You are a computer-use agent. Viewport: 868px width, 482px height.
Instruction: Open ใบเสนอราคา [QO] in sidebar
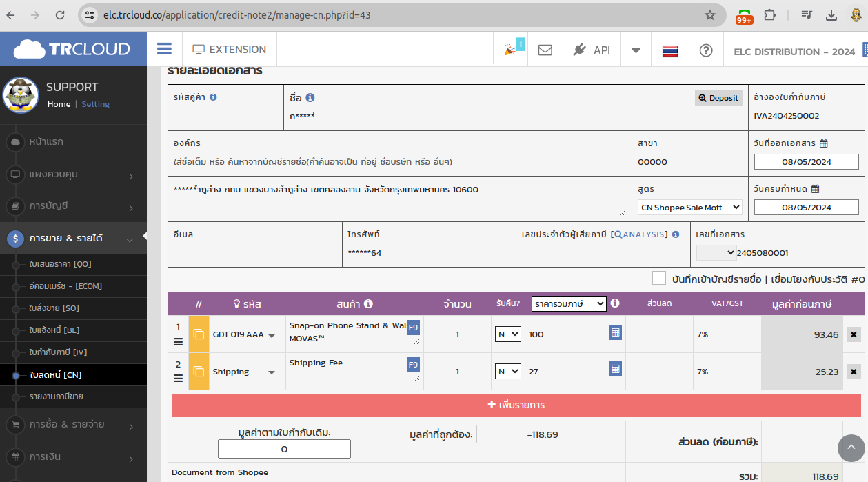coord(61,264)
